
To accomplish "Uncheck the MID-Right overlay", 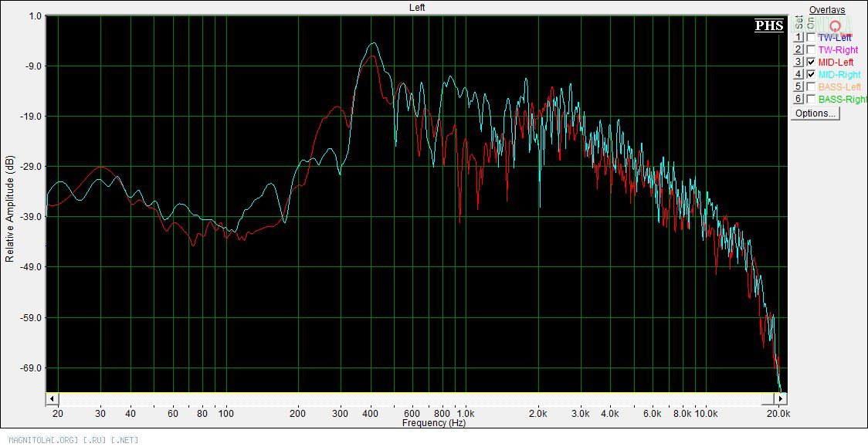I will 810,74.
